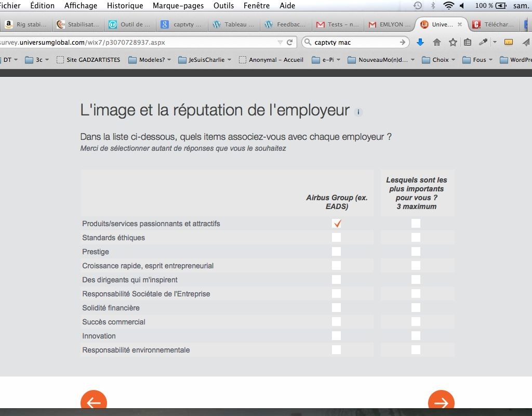Click the search field containing captvty mac
Viewport: 532px width, 416px height.
(x=355, y=42)
